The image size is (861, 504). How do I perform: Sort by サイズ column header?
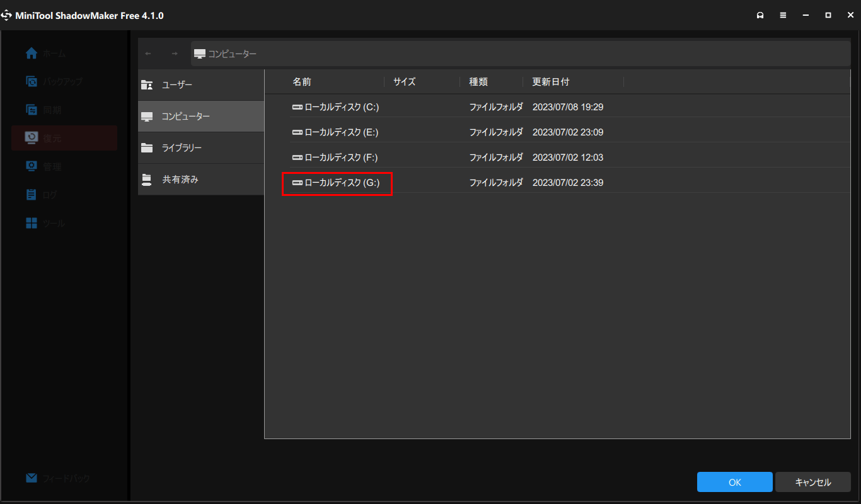coord(405,82)
